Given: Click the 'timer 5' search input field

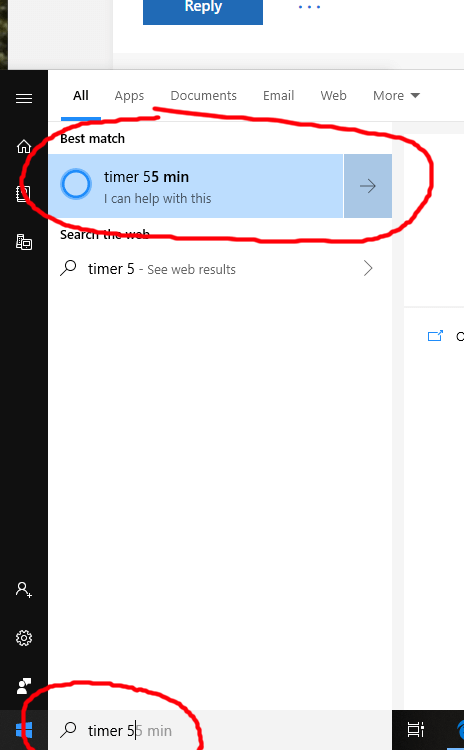Looking at the screenshot, I should 220,730.
